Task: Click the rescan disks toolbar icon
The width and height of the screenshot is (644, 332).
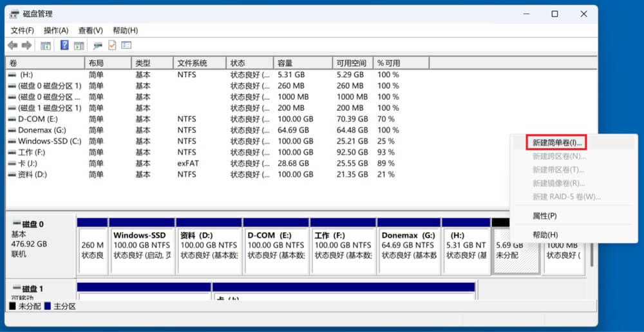Action: click(98, 45)
